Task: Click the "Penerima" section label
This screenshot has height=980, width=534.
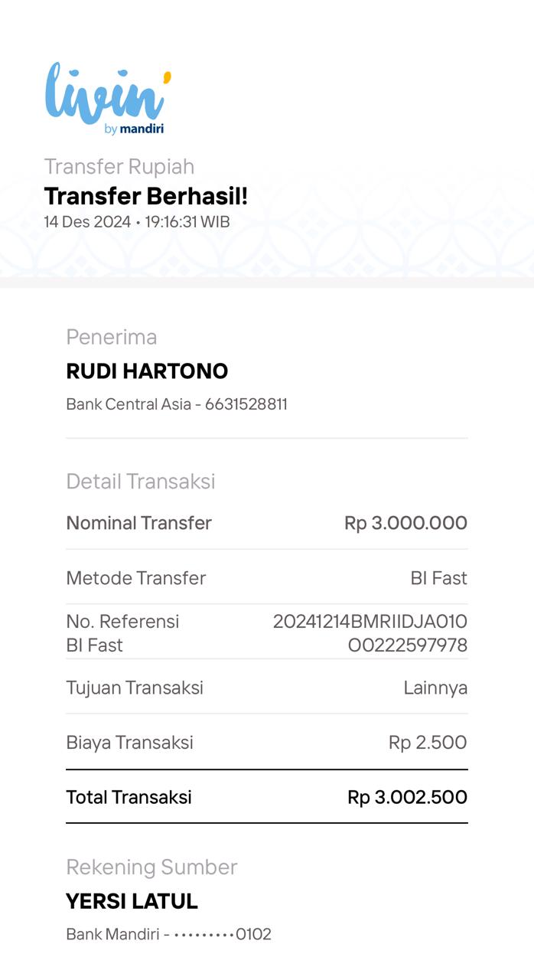Action: (112, 337)
